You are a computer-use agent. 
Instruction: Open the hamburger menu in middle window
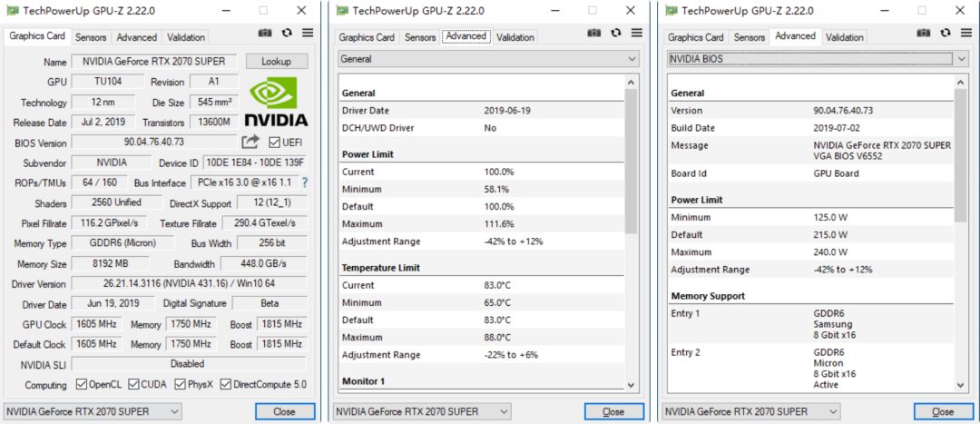(x=637, y=34)
